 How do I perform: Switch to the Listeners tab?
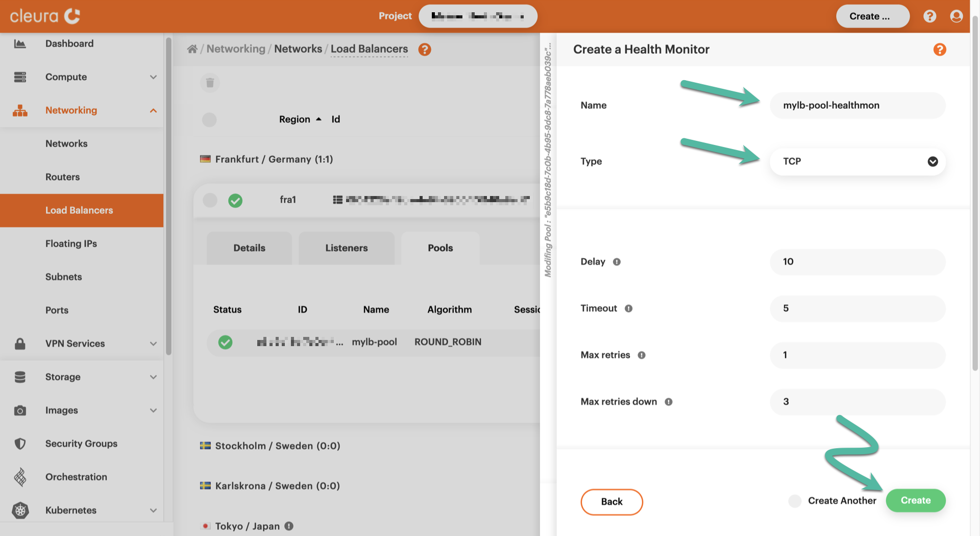(x=346, y=248)
